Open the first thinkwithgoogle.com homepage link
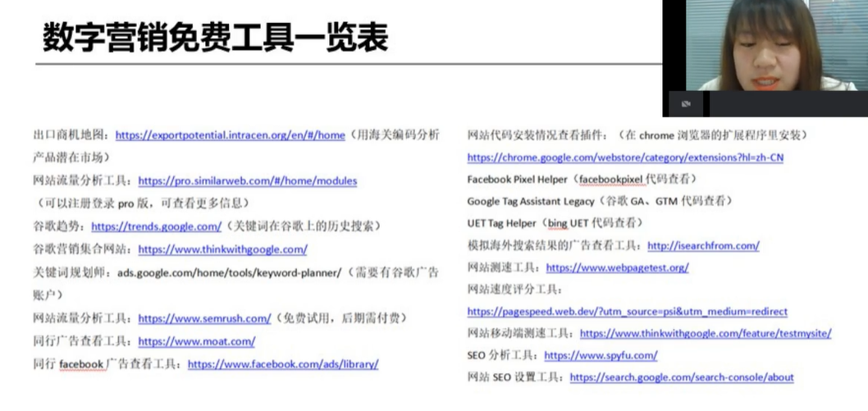This screenshot has width=868, height=411. [x=222, y=249]
